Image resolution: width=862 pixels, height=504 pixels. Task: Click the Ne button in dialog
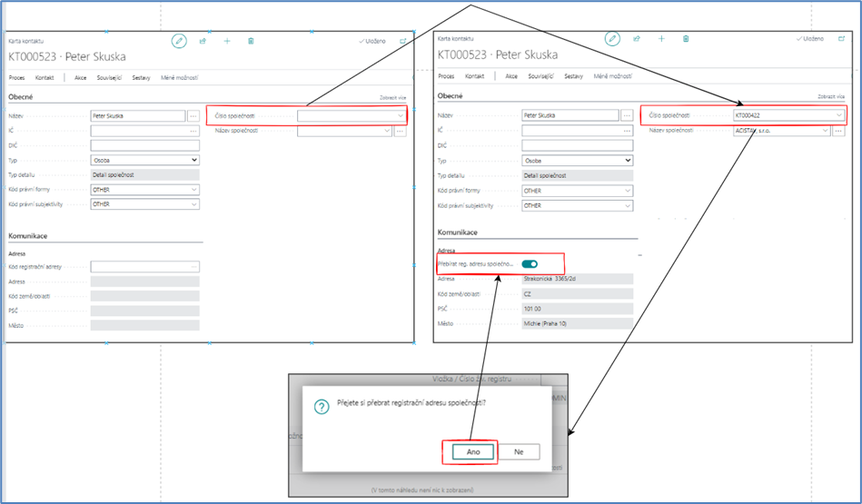[x=519, y=451]
